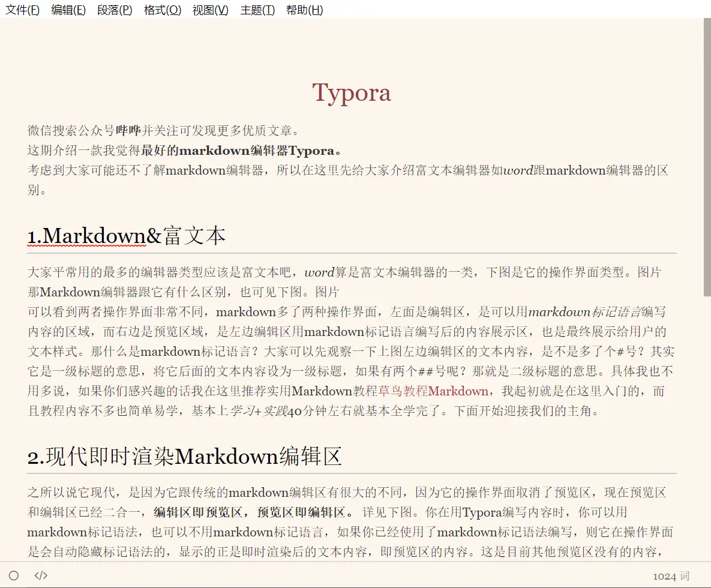711x588 pixels.
Task: Toggle sidebar with circle icon in status bar
Action: (14, 575)
